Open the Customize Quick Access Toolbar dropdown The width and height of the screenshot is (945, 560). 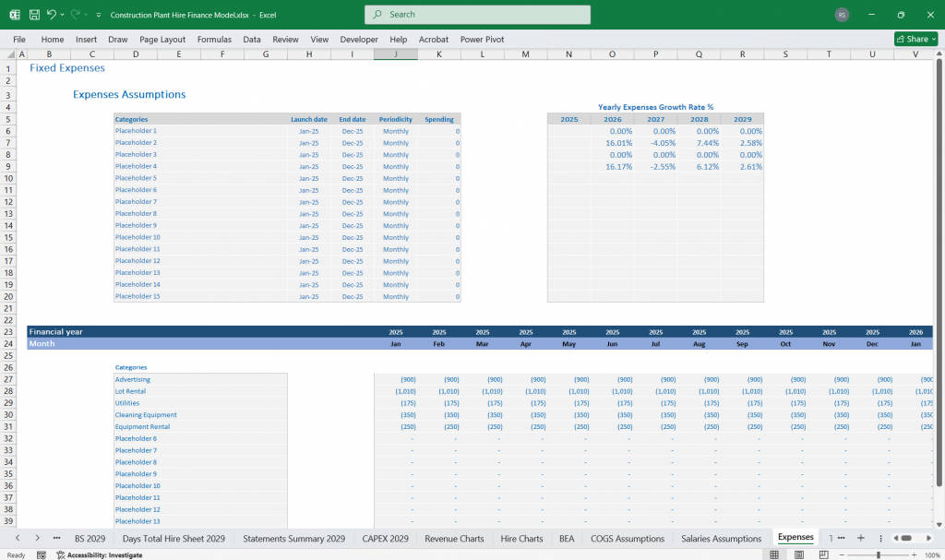coord(99,15)
